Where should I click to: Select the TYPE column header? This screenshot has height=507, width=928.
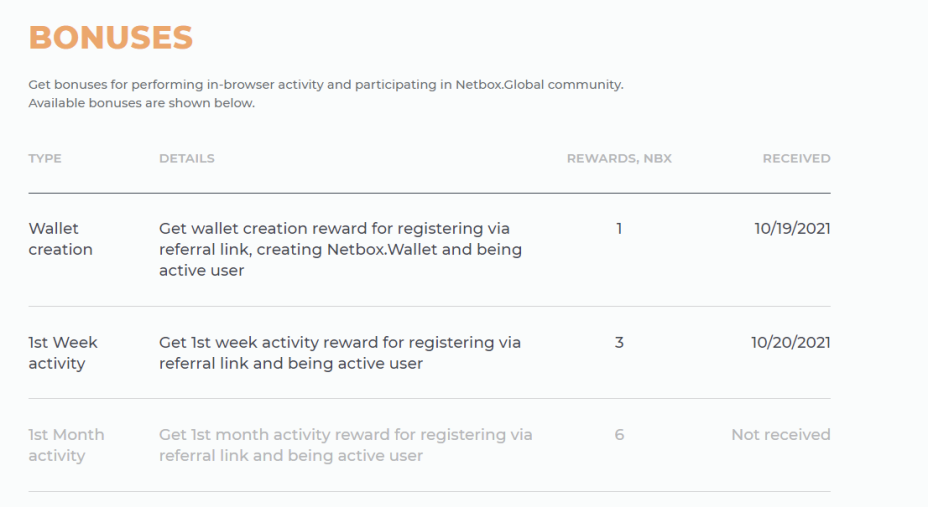pos(45,159)
